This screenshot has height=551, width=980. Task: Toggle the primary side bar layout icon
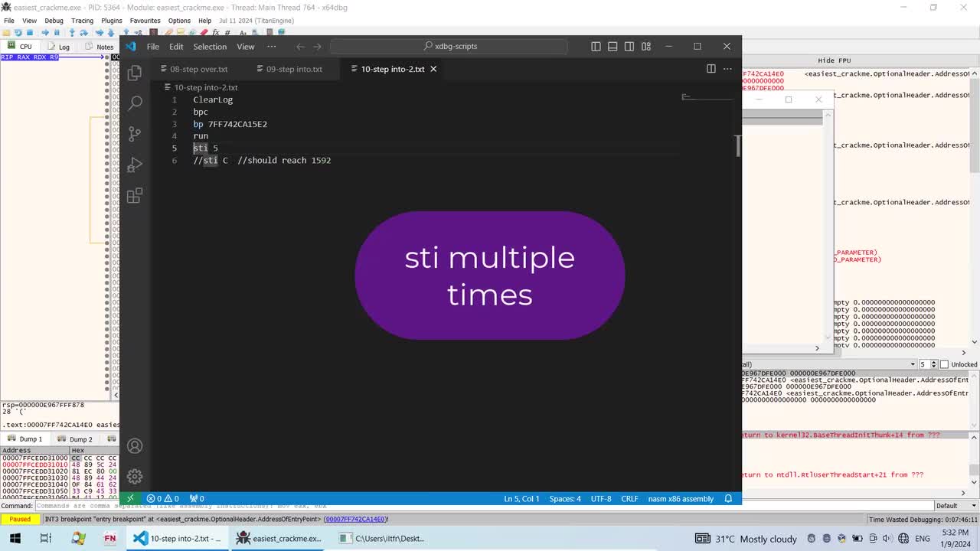click(596, 46)
